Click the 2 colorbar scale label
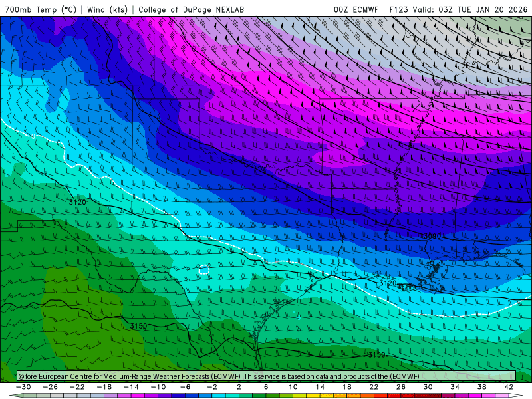This screenshot has height=399, width=532. coord(239,387)
